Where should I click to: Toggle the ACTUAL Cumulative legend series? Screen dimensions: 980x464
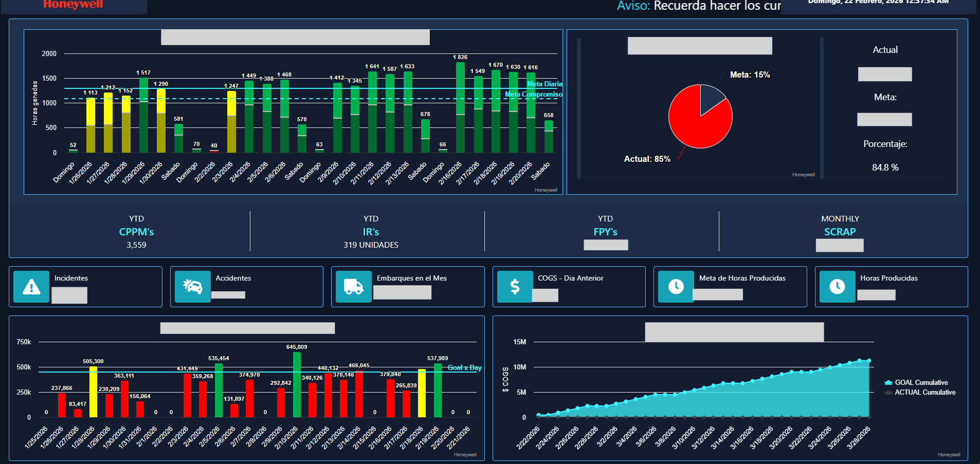click(x=924, y=392)
